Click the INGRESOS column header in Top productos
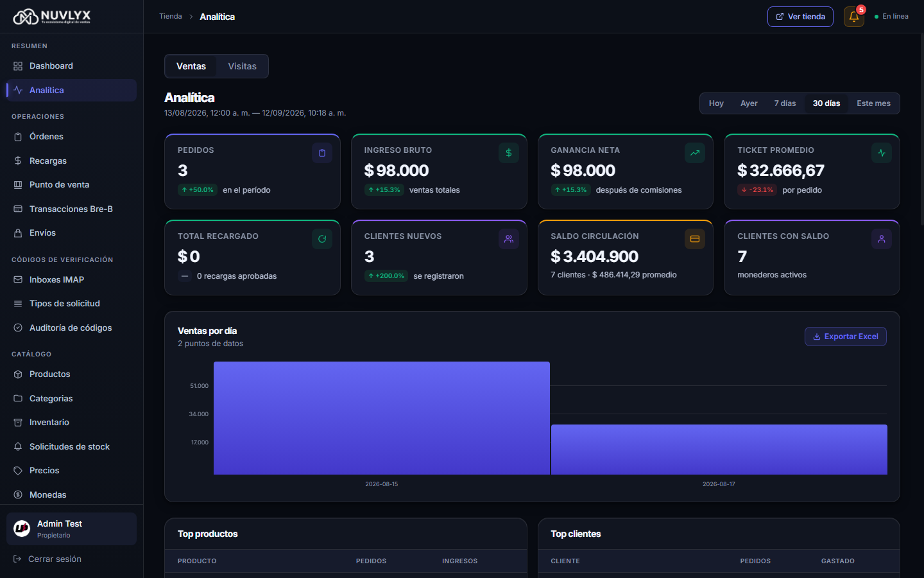Screen dimensions: 924x578 460,561
